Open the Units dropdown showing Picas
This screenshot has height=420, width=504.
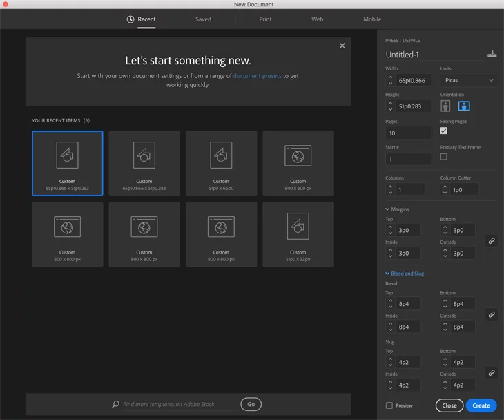469,80
